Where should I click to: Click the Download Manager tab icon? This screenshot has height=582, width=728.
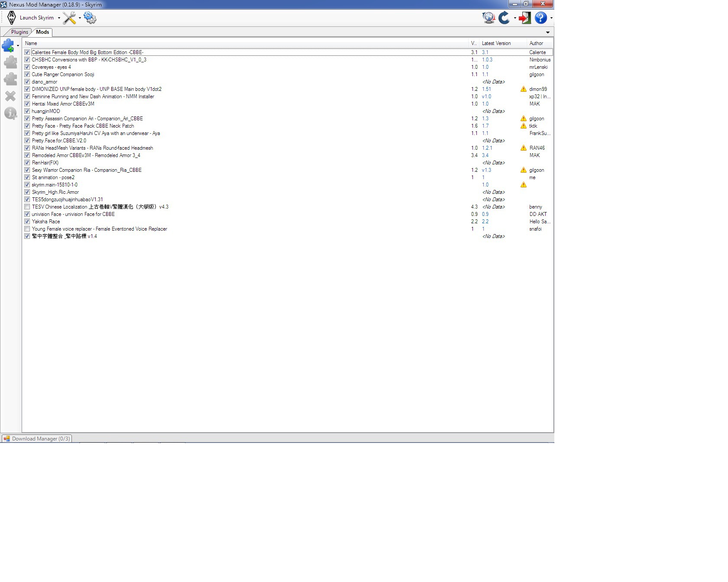6,439
